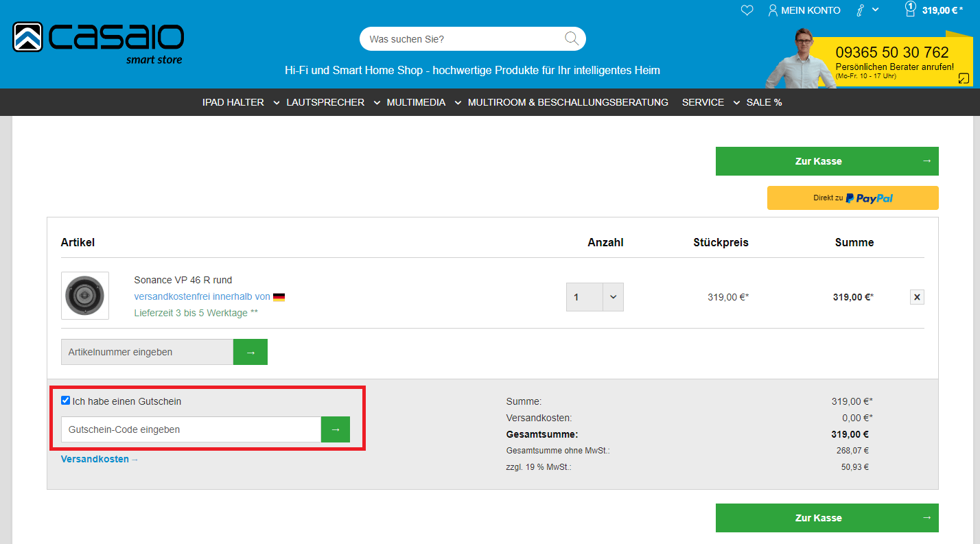Open the quantity dropdown for Sonance speaker
The height and width of the screenshot is (544, 980).
595,297
